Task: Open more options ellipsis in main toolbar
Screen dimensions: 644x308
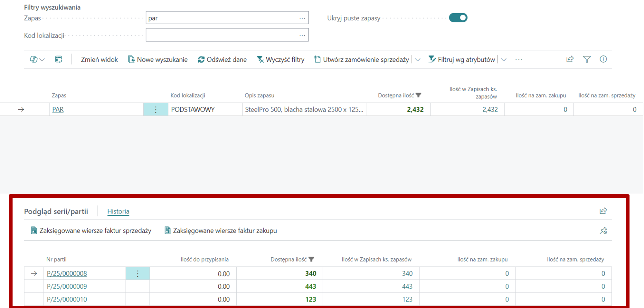Action: pos(519,59)
